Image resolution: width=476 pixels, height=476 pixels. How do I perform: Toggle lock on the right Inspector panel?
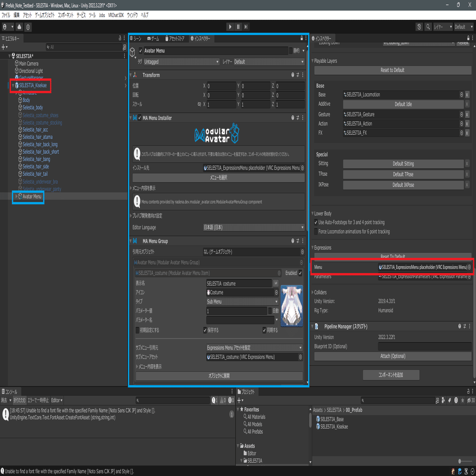click(468, 38)
